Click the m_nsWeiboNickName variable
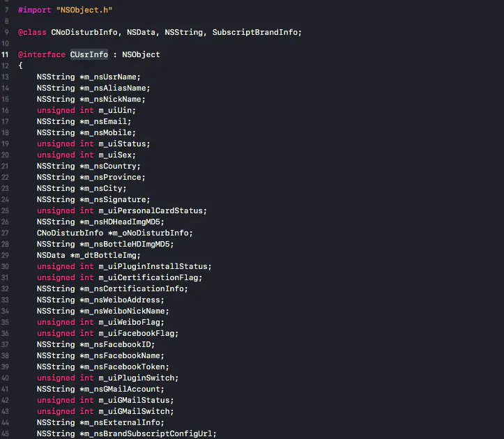 pos(125,311)
